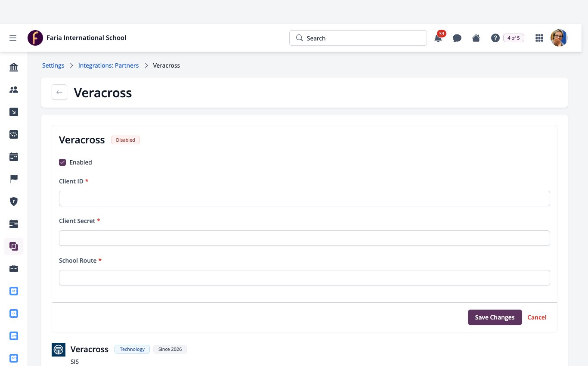Screen dimensions: 588x366
Task: Select the flag sidebar icon
Action: (x=14, y=179)
